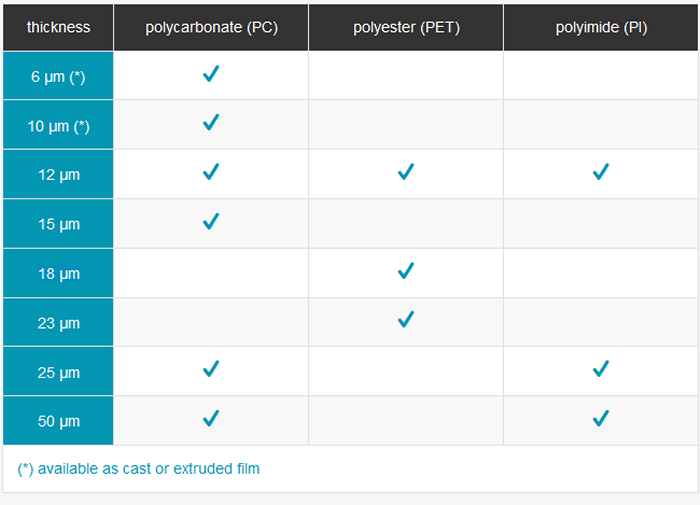Click the 15 µm polycarbonate checkmark
700x505 pixels.
(x=210, y=222)
